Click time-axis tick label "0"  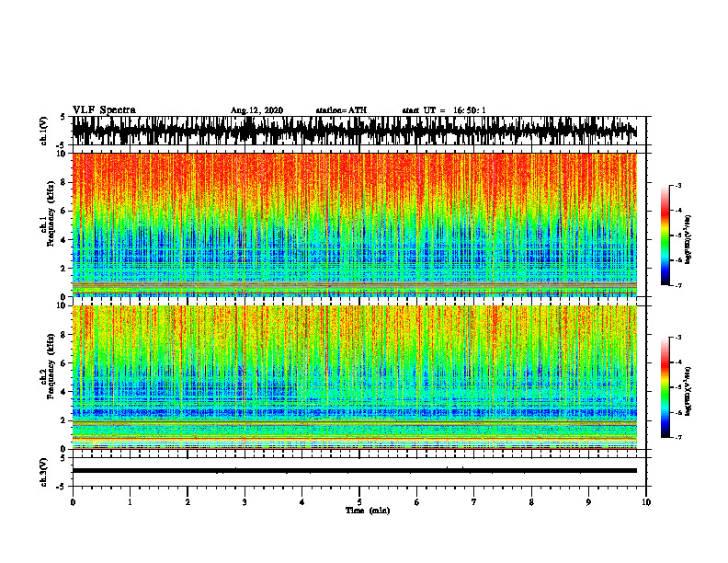point(73,502)
